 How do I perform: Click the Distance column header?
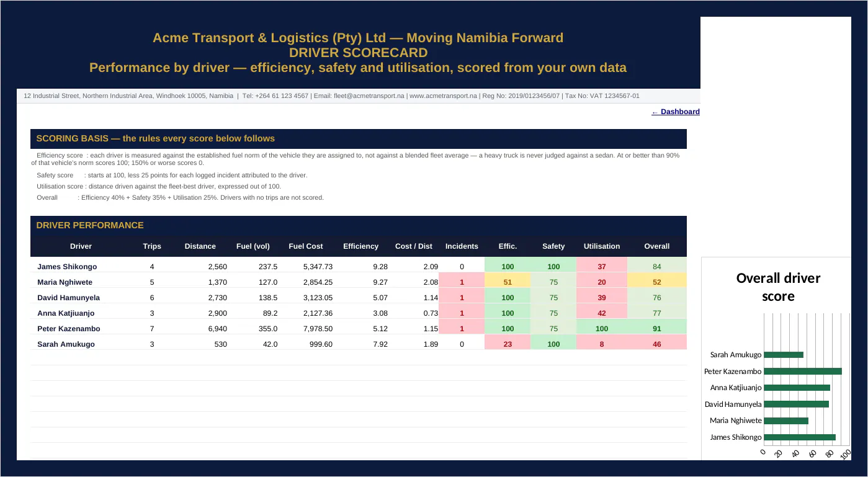pos(200,246)
